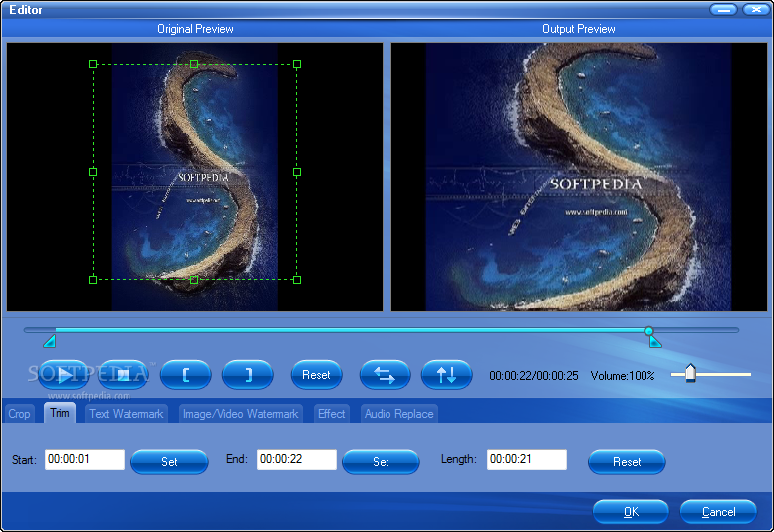Click the Output Preview video image
Screen dimensions: 774x532
click(x=579, y=176)
